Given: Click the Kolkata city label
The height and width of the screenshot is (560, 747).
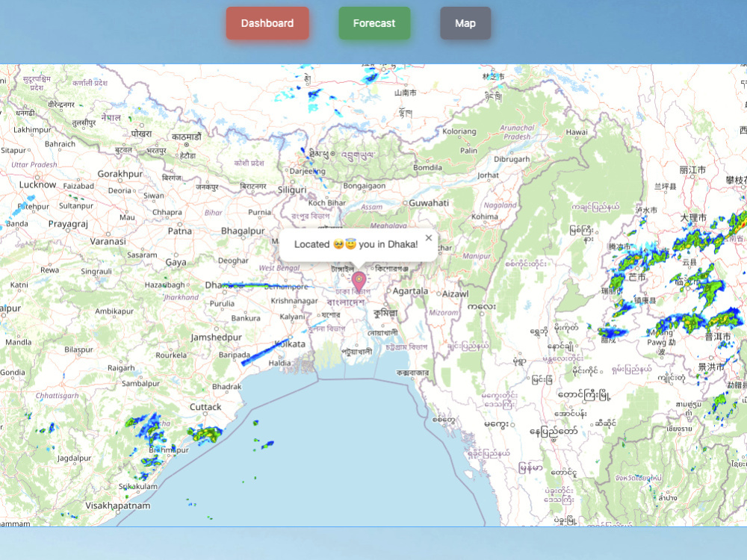Looking at the screenshot, I should pyautogui.click(x=290, y=343).
